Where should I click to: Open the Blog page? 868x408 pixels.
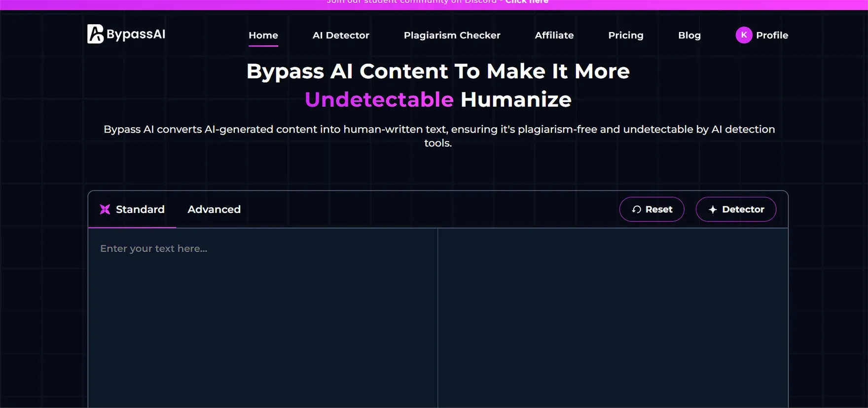689,36
